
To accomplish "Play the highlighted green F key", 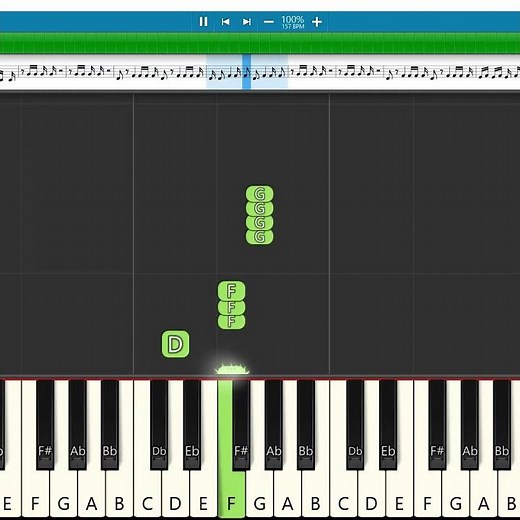I will pyautogui.click(x=231, y=493).
